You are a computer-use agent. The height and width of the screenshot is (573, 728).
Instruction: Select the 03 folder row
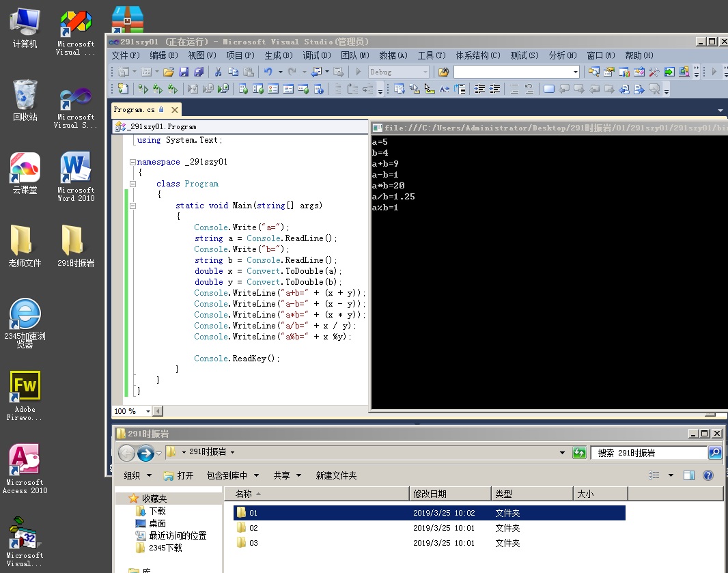[x=430, y=543]
